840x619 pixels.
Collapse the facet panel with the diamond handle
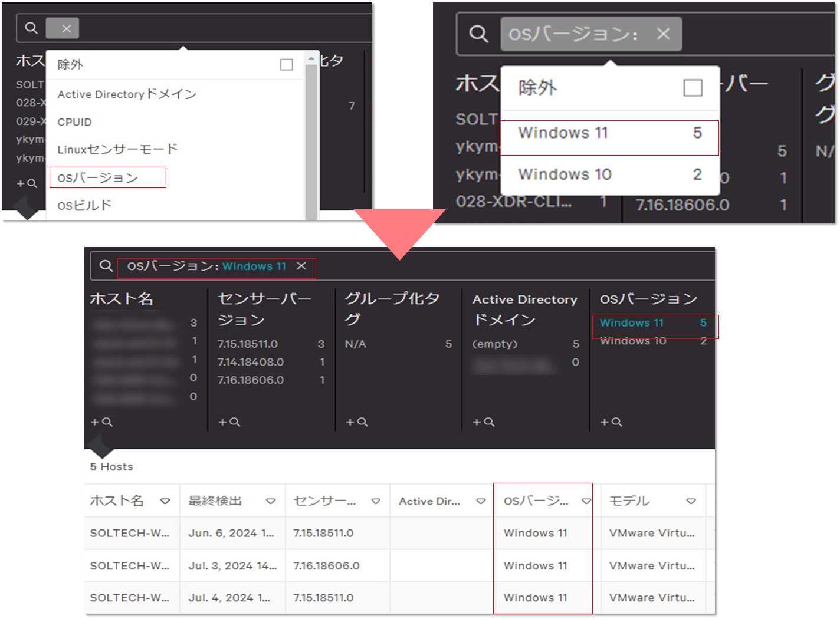tap(101, 446)
